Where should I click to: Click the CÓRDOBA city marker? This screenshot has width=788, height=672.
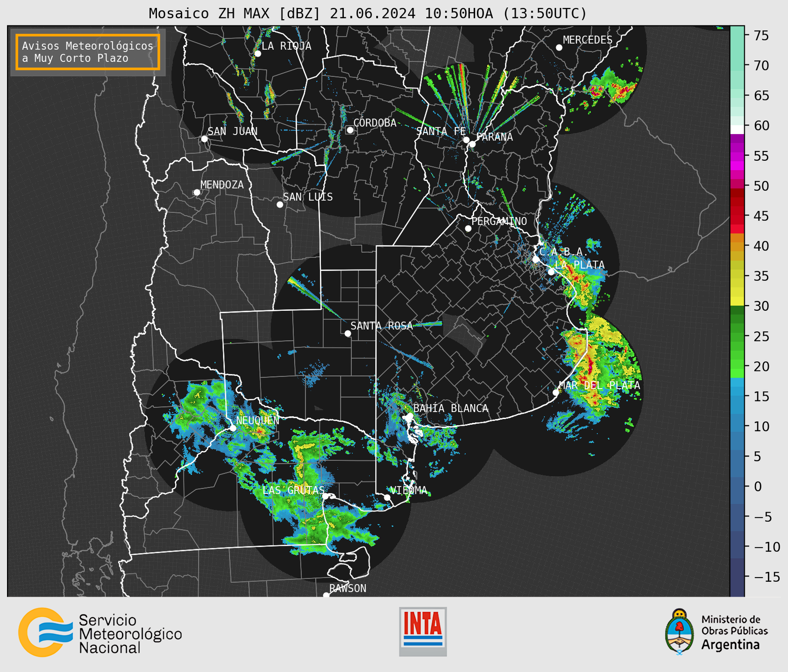click(x=350, y=130)
